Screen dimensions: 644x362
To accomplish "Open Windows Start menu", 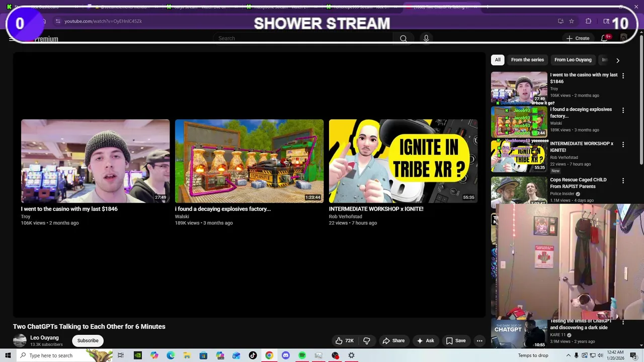I will click(x=8, y=355).
